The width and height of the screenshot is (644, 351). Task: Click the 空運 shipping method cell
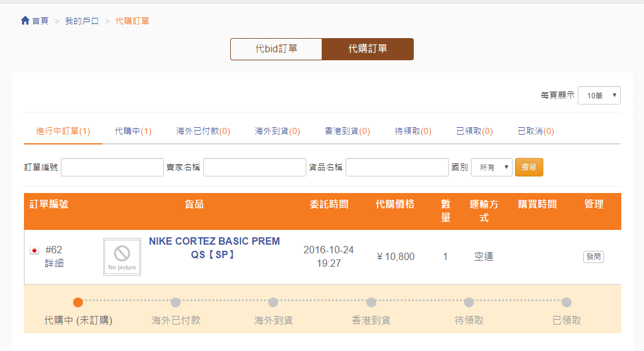pyautogui.click(x=484, y=257)
